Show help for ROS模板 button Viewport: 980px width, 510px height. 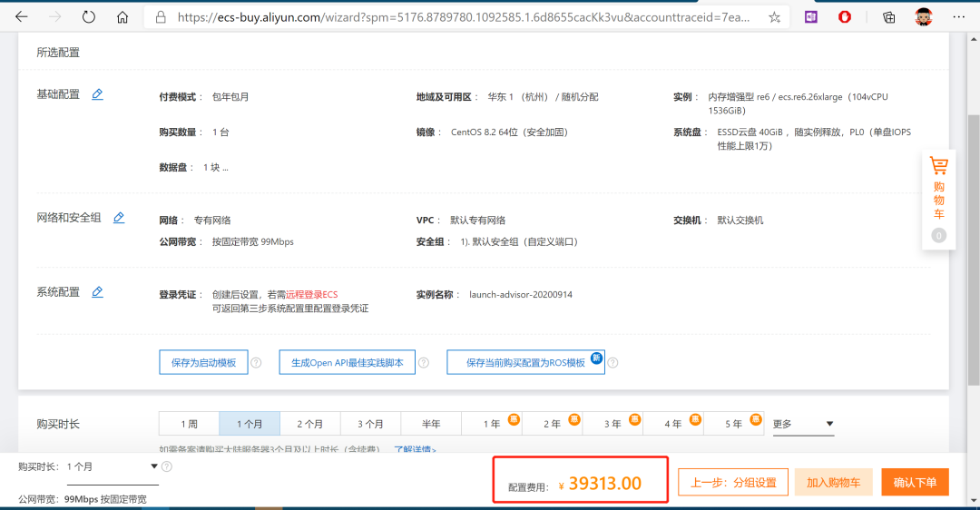tap(612, 362)
